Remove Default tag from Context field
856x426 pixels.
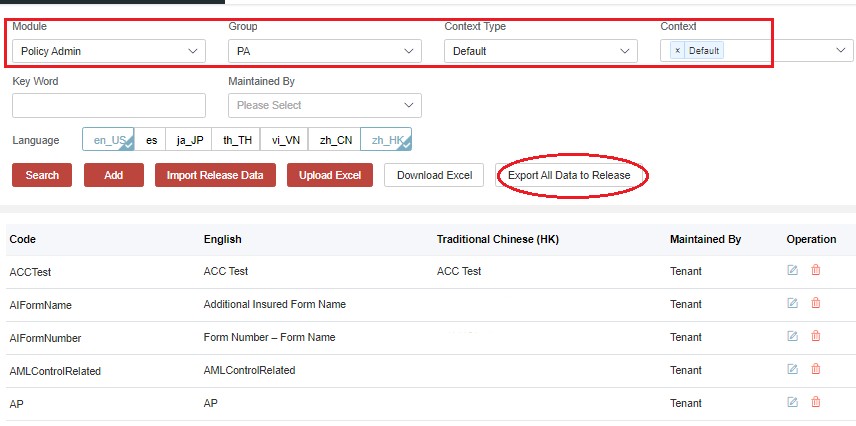coord(677,51)
